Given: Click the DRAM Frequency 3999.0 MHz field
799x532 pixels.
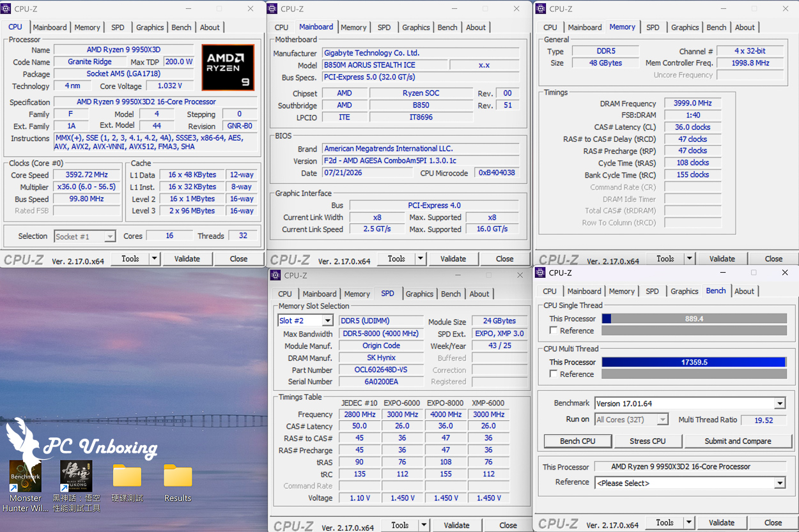Looking at the screenshot, I should point(692,103).
